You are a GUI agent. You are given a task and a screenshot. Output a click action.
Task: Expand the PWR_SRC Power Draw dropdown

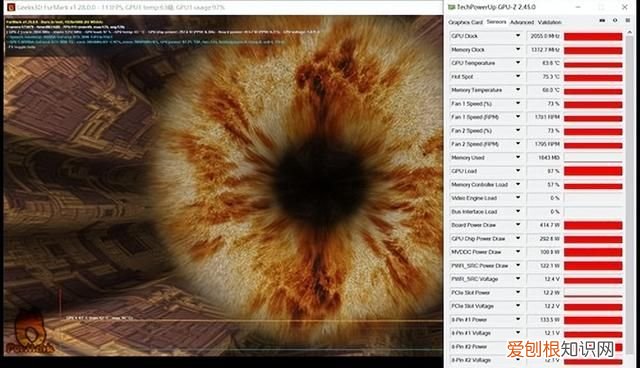[518, 266]
